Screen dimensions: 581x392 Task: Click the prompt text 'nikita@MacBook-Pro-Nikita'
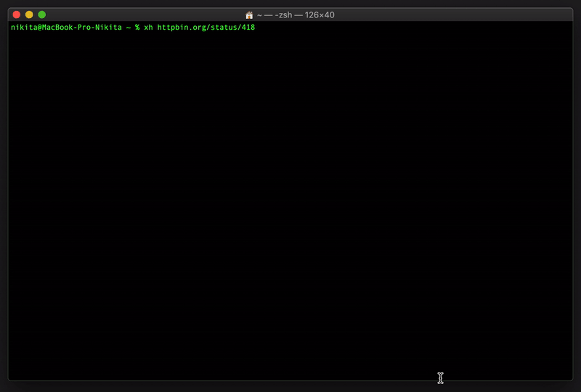(66, 28)
